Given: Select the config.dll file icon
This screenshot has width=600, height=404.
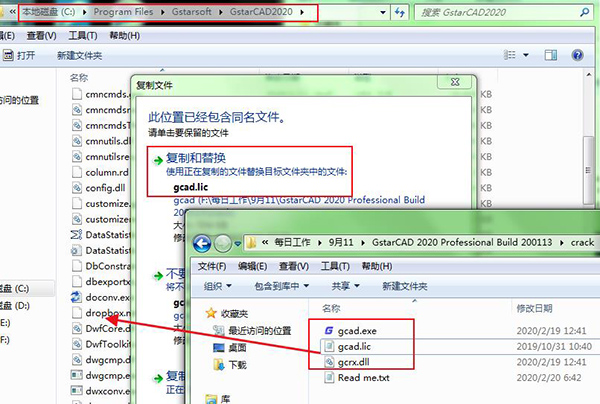Looking at the screenshot, I should (x=77, y=187).
